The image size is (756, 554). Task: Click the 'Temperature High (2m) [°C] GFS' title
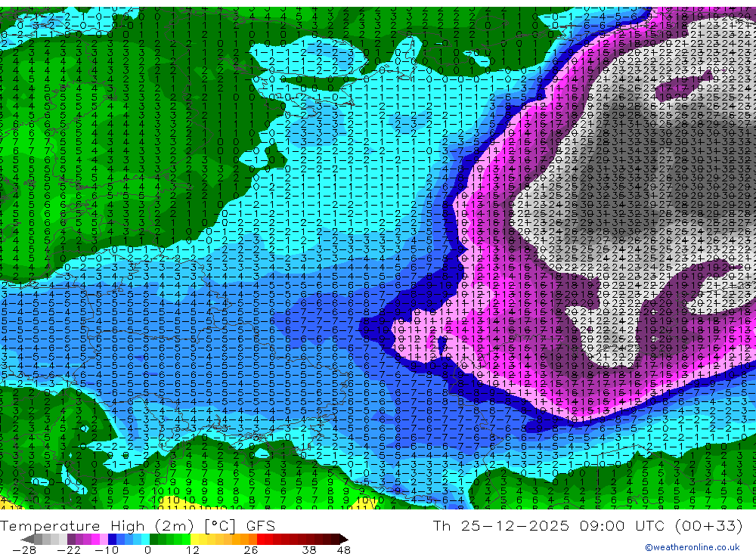[x=138, y=525]
